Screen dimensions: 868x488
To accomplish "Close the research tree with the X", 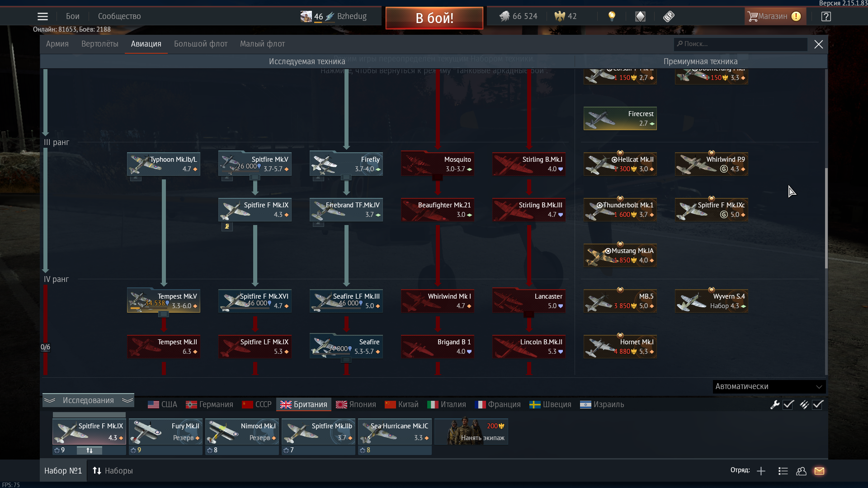I will [819, 44].
